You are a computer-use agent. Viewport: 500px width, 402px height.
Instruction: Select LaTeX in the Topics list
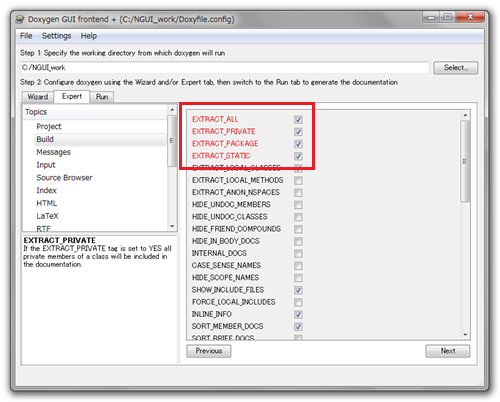point(47,216)
